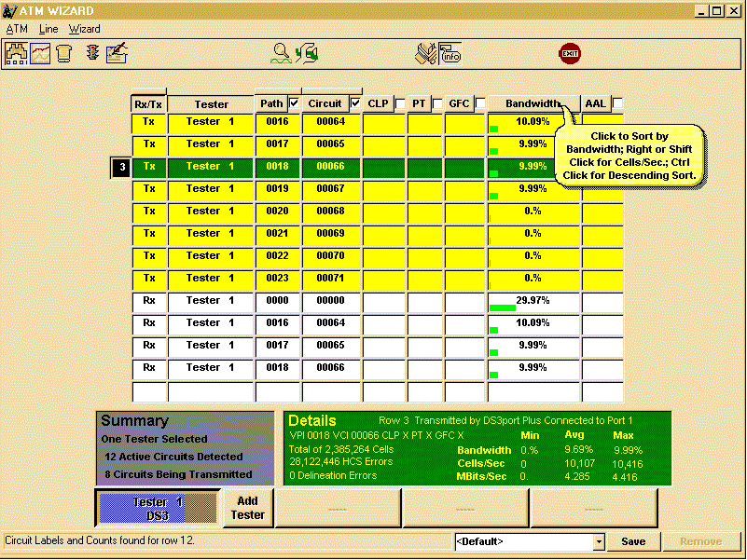Select circuit 00070 cell

click(x=331, y=257)
